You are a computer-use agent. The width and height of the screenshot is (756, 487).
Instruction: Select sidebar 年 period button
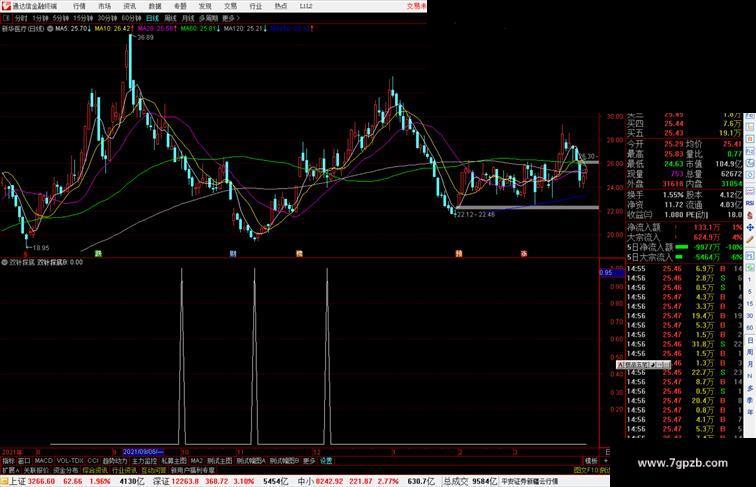pyautogui.click(x=750, y=412)
